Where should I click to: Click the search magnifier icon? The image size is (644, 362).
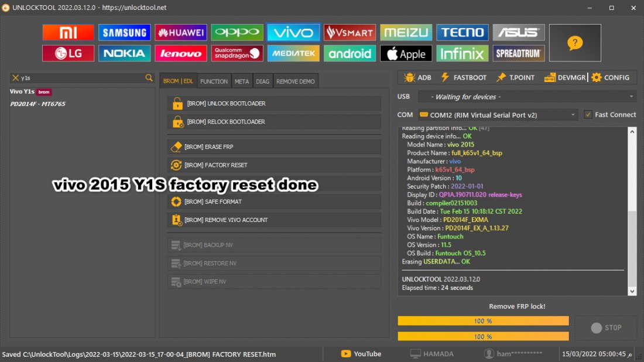pos(149,78)
